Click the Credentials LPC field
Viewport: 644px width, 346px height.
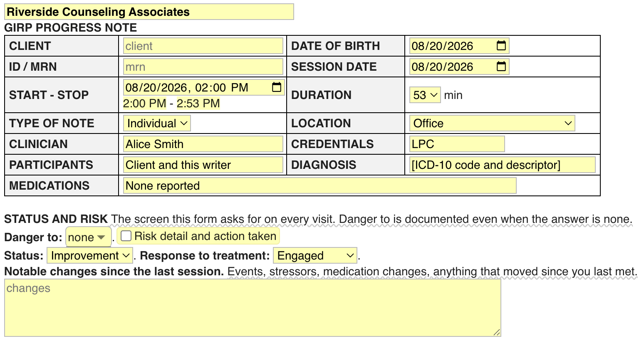point(457,144)
